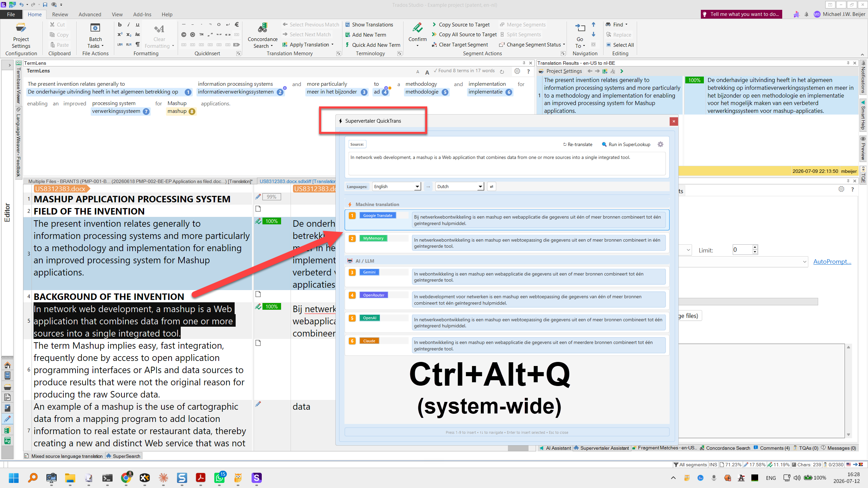The width and height of the screenshot is (868, 488).
Task: Click the Limit value spinner up arrow
Action: (755, 247)
